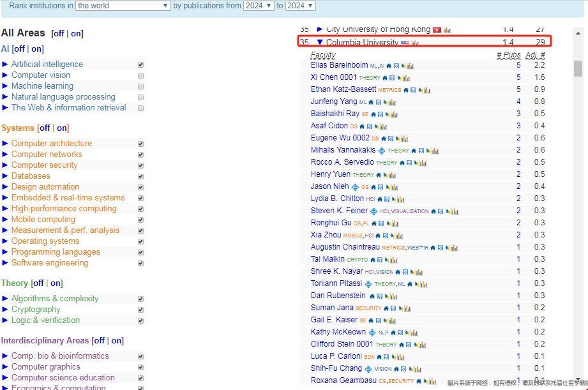Open Tal Malkin's home page icon
The height and width of the screenshot is (390, 588).
click(x=372, y=260)
